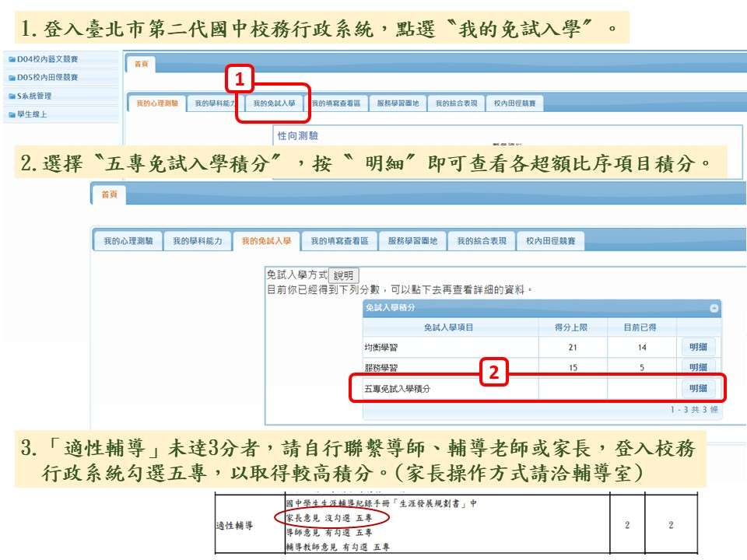Collapse the 免試入學積分 panel with its header icon

pos(714,309)
